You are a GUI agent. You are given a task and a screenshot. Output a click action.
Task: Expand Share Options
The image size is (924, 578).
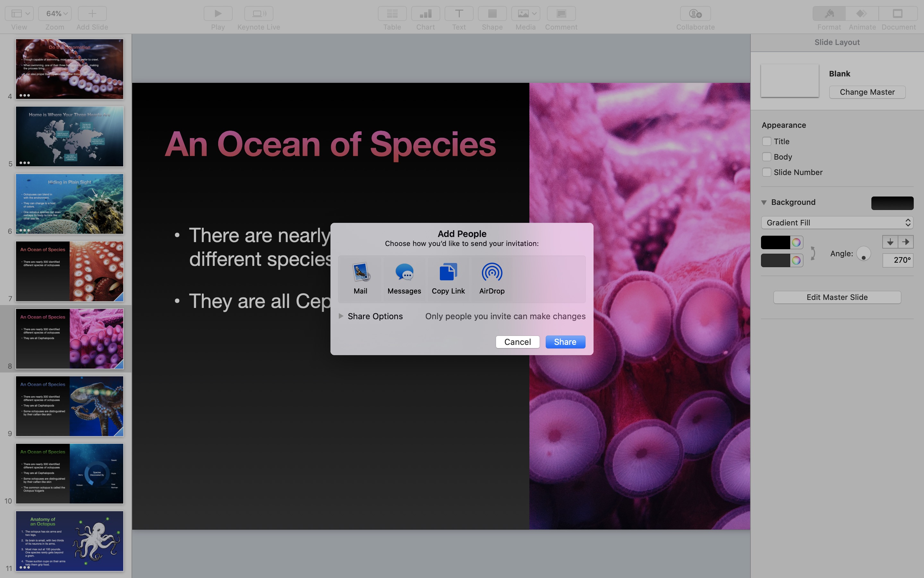pos(341,316)
